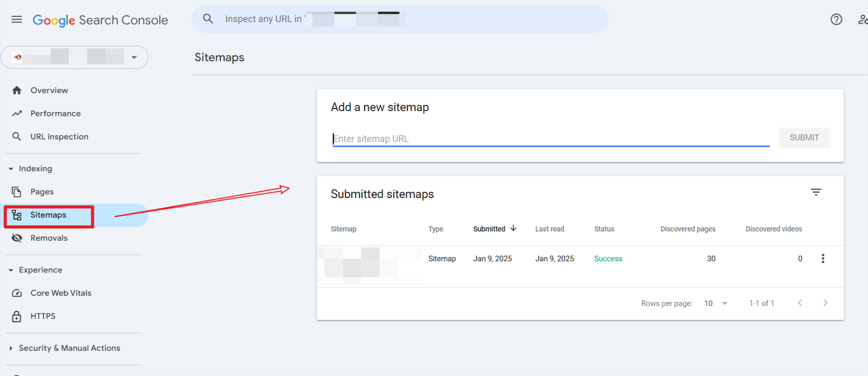This screenshot has height=376, width=868.
Task: Collapse the Experience section
Action: 40,270
